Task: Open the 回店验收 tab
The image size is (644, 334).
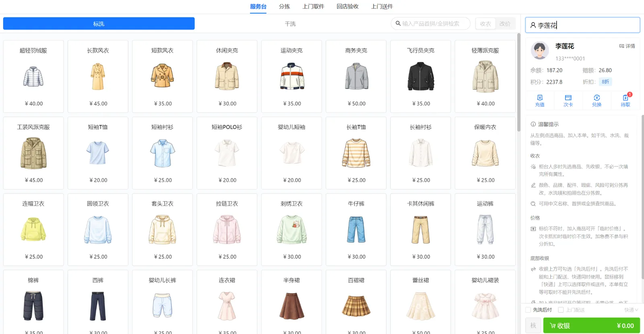Action: click(x=347, y=6)
